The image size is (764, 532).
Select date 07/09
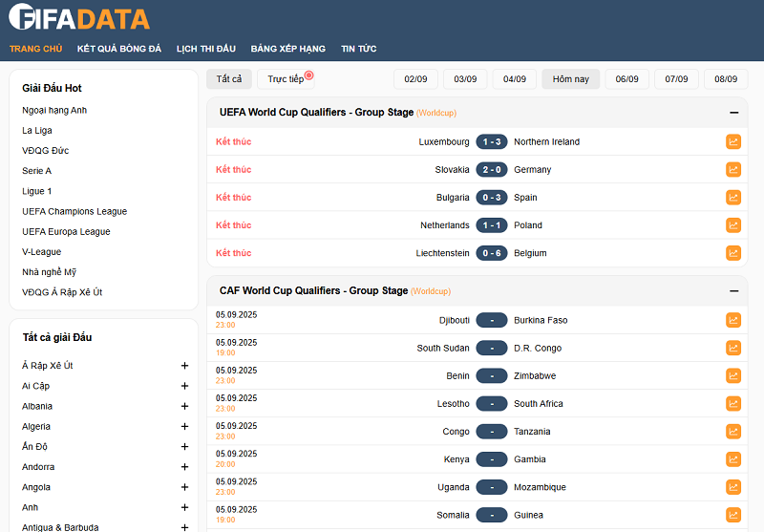(676, 79)
